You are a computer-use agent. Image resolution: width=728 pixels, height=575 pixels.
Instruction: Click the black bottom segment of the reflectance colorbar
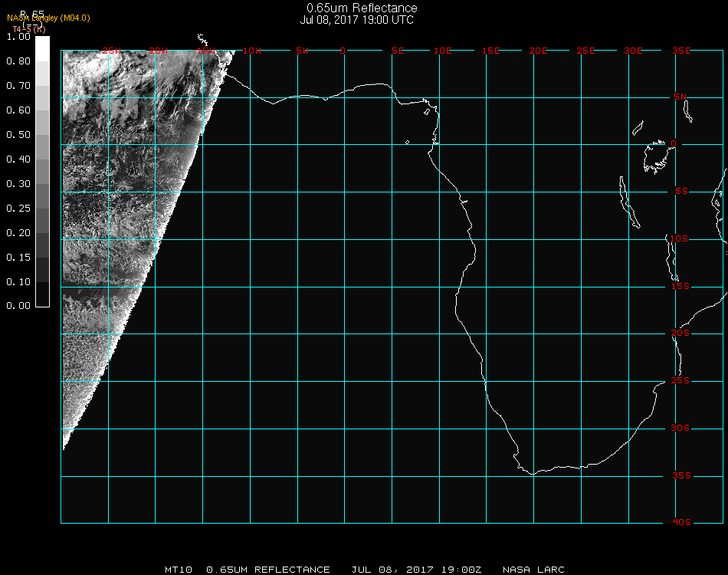pyautogui.click(x=42, y=294)
